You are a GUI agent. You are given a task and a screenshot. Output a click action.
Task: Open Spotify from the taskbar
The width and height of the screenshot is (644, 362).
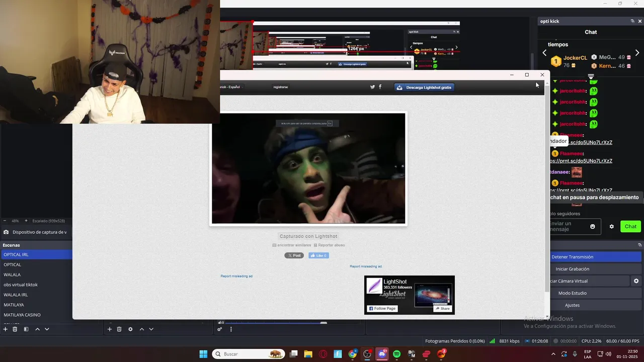click(396, 354)
